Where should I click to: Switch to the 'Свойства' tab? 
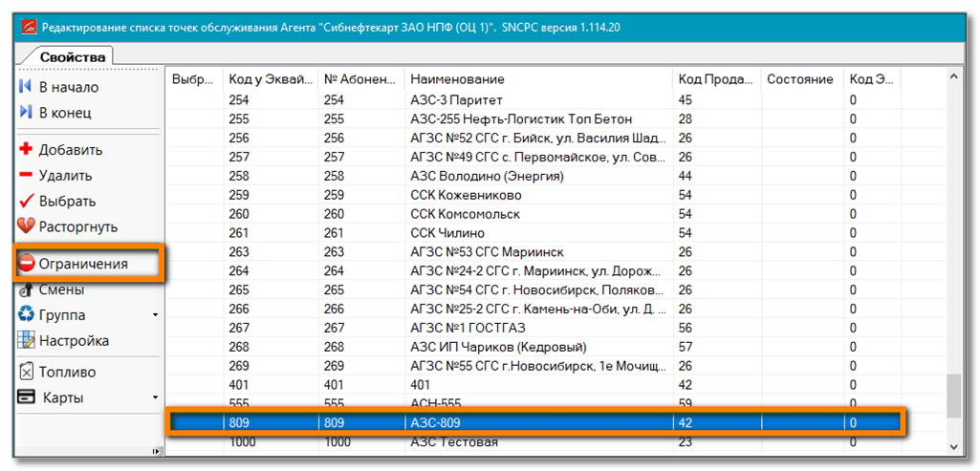(73, 57)
